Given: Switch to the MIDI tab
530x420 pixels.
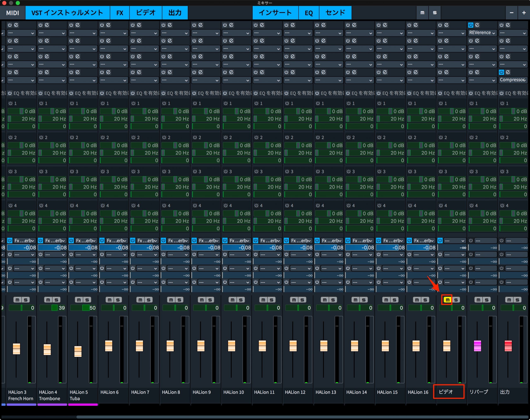Looking at the screenshot, I should point(13,13).
